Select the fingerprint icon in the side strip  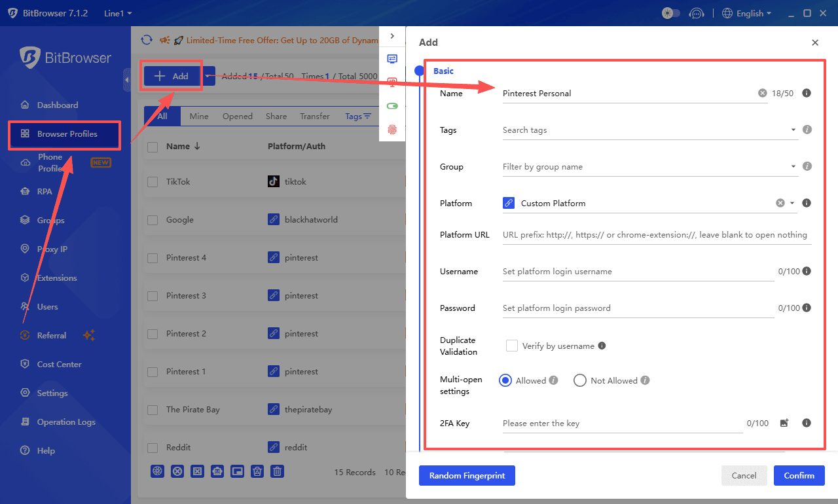pyautogui.click(x=392, y=130)
